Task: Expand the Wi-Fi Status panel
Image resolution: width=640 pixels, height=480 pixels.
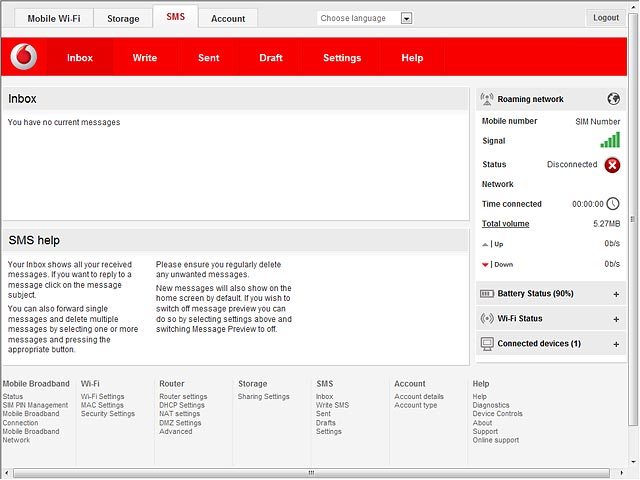Action: point(616,319)
